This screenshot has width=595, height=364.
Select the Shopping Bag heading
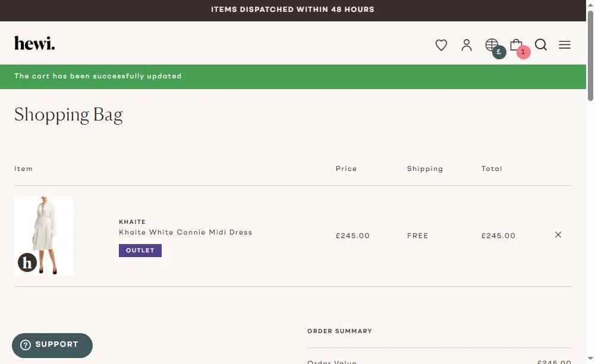coord(69,115)
